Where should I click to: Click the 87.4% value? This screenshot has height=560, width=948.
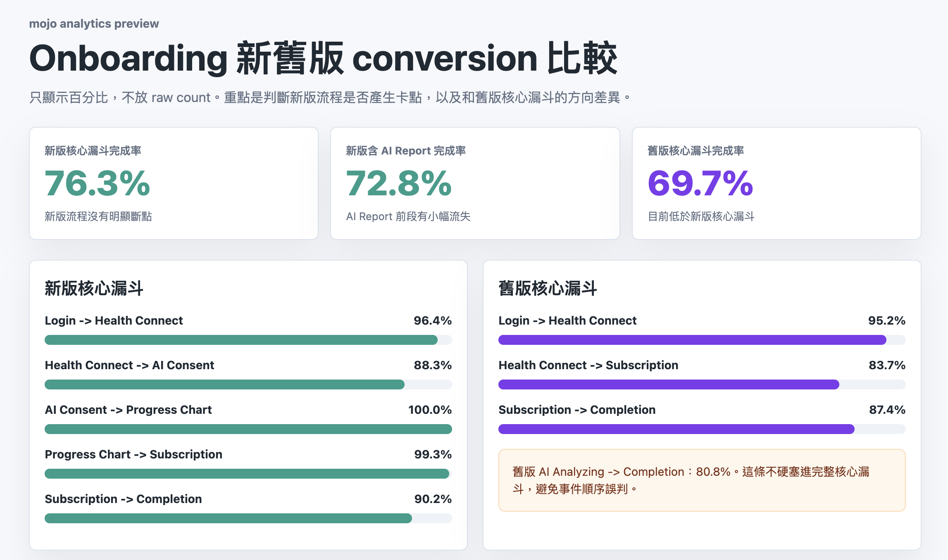(x=887, y=410)
